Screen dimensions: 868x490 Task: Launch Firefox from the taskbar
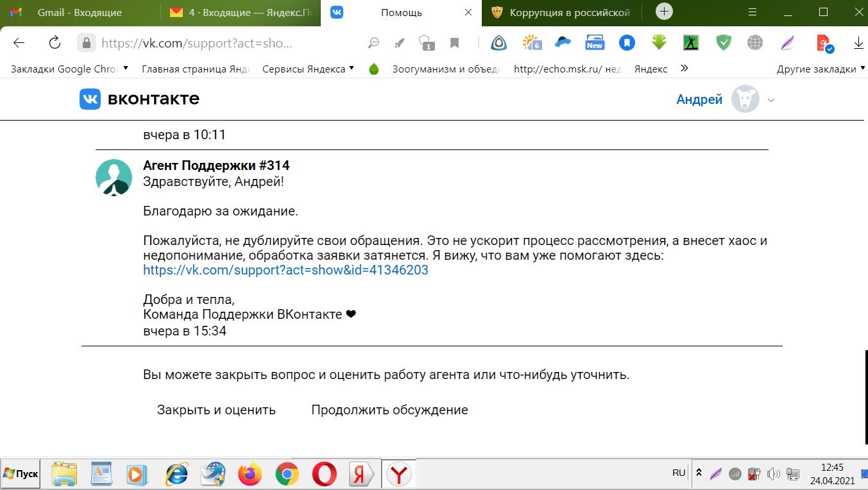pyautogui.click(x=250, y=475)
